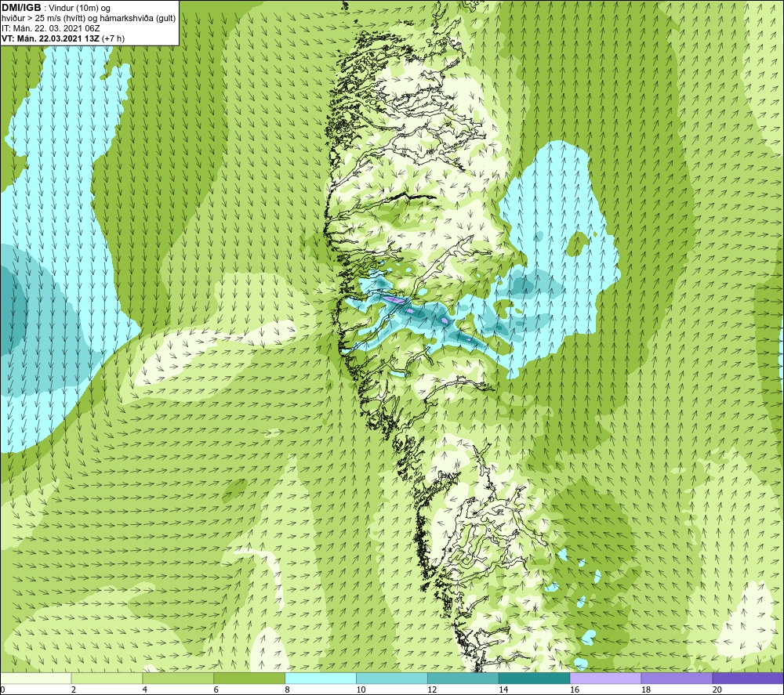
Task: Click the "IT: Mán. 22. 03. 2021 06Z" line
Action: 51,28
